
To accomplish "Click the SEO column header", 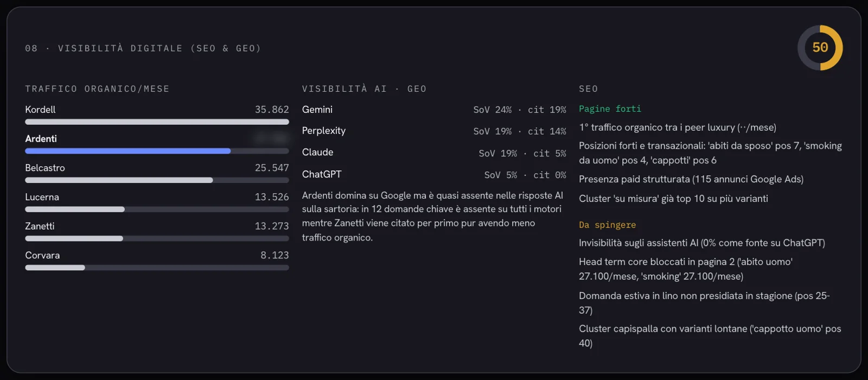I will pyautogui.click(x=588, y=88).
